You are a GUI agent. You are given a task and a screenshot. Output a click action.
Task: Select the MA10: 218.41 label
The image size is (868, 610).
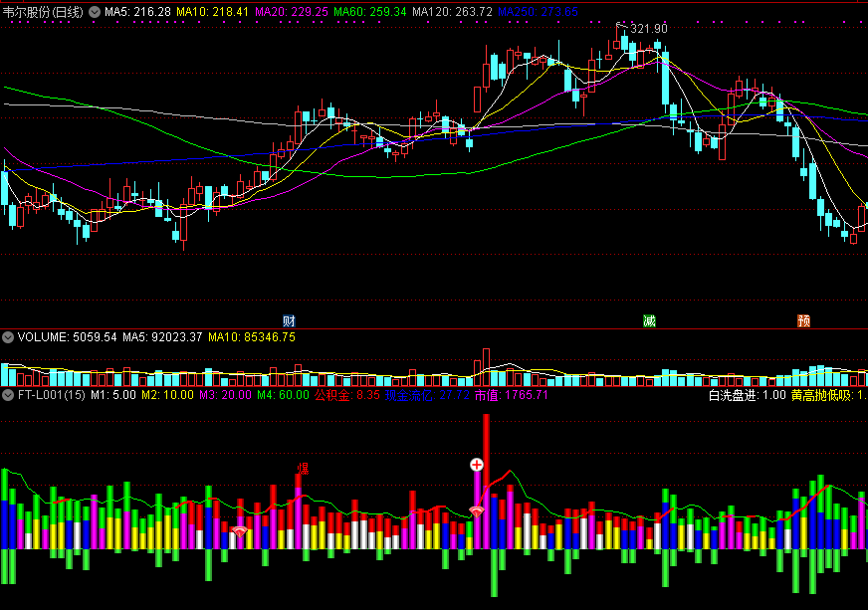[x=213, y=12]
